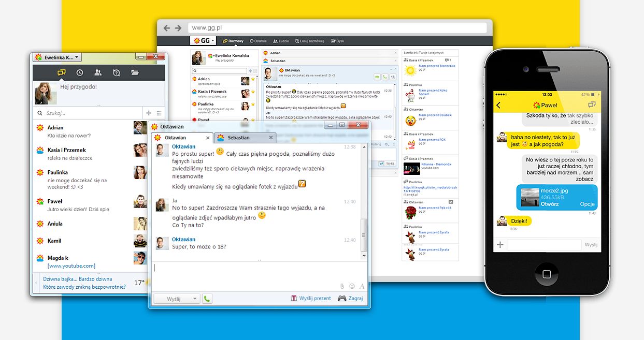Screen dimensions: 644x340
Task: Select Adrian in desktop contact list
Action: pyautogui.click(x=91, y=131)
